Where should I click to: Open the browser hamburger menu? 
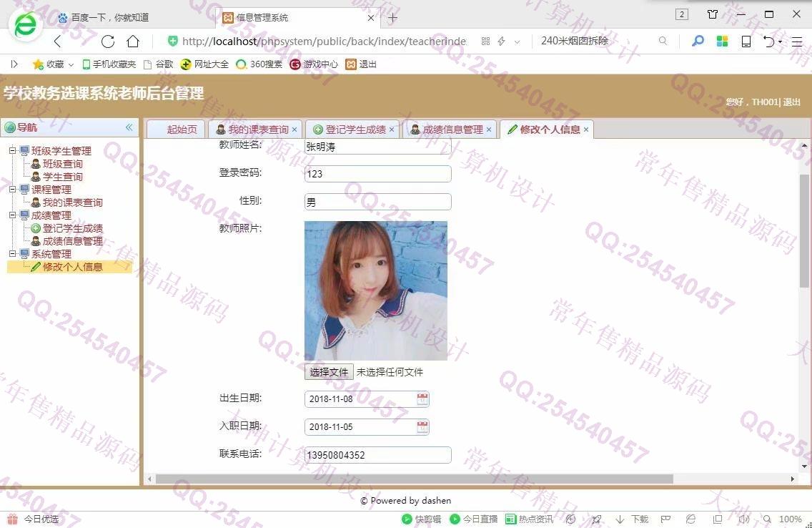[x=797, y=41]
